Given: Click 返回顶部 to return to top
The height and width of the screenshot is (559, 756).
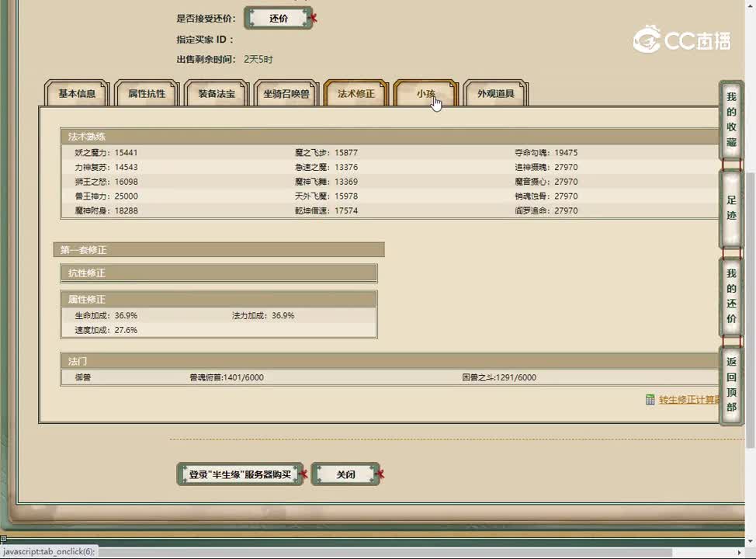Looking at the screenshot, I should (x=731, y=384).
